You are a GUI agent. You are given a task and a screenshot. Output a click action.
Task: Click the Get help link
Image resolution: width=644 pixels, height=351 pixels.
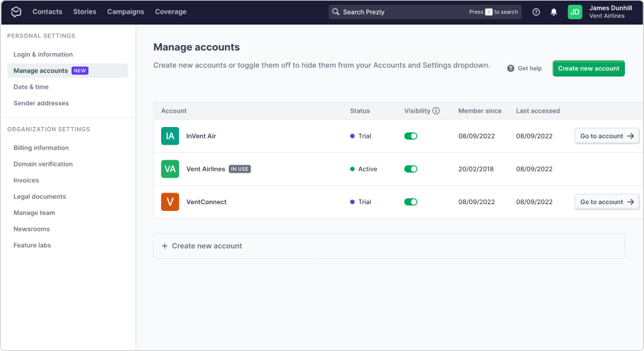[x=524, y=68]
